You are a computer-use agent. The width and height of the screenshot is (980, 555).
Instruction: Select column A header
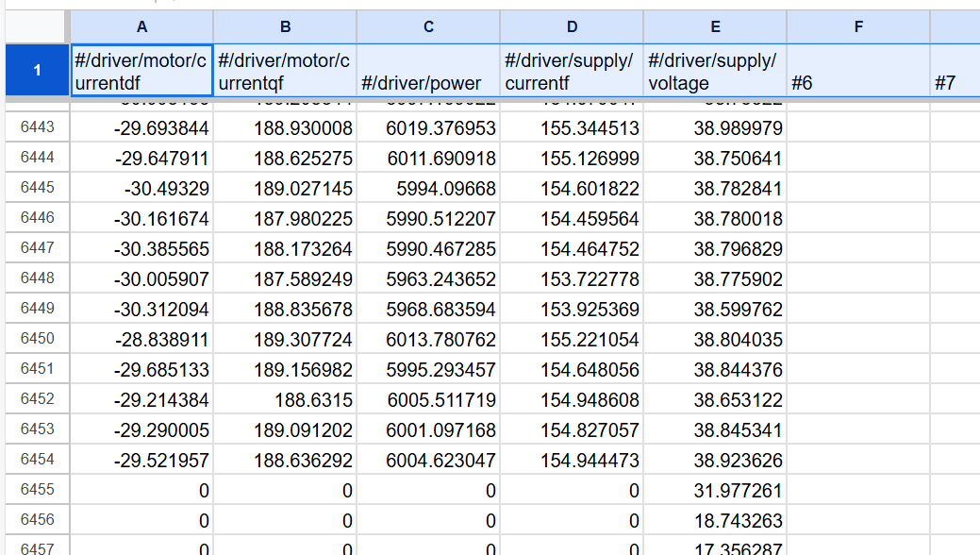[141, 26]
